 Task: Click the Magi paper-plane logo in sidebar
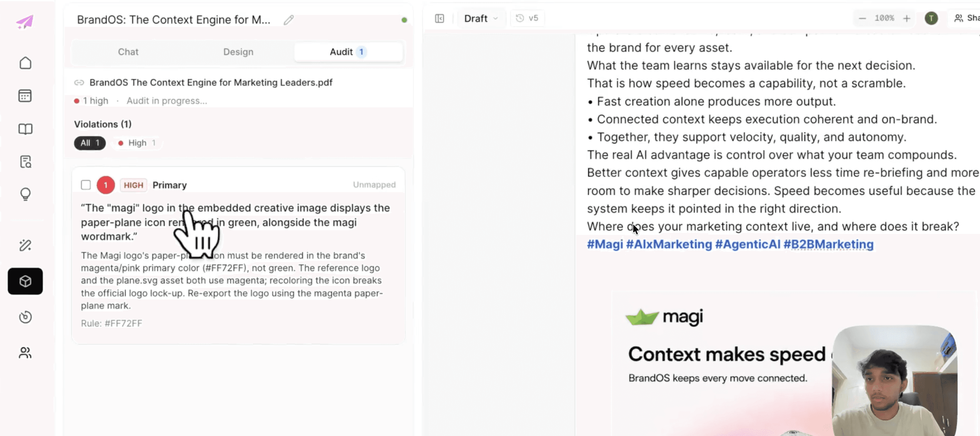click(x=25, y=22)
